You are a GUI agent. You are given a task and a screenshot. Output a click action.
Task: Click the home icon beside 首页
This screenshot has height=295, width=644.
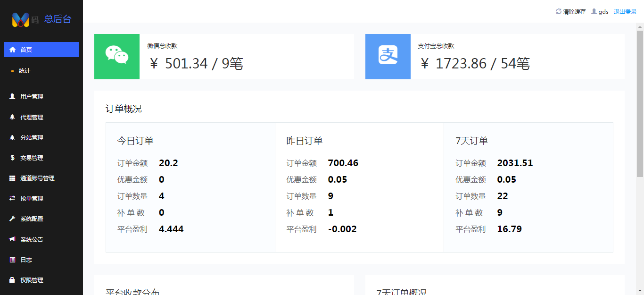tap(13, 50)
